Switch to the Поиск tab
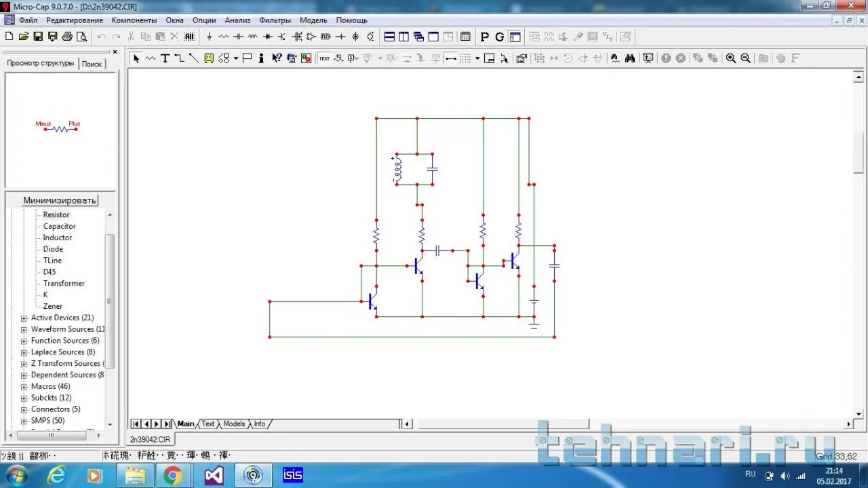868x488 pixels. click(x=92, y=64)
